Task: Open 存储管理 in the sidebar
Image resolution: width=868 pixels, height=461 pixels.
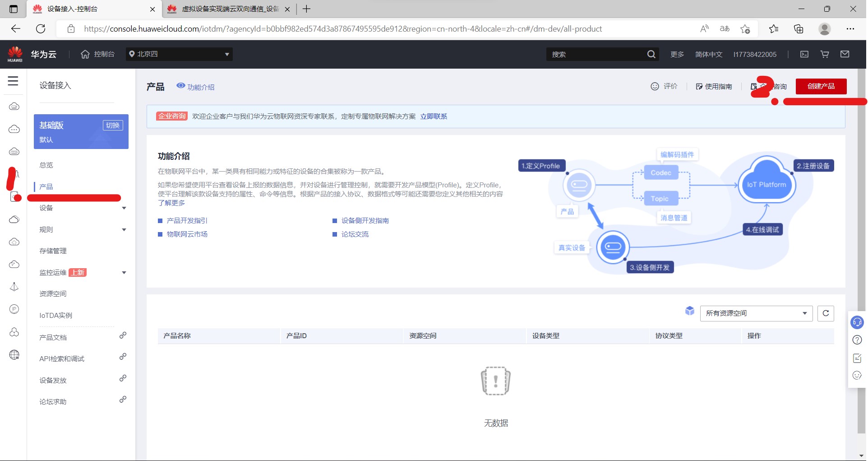Action: click(53, 251)
